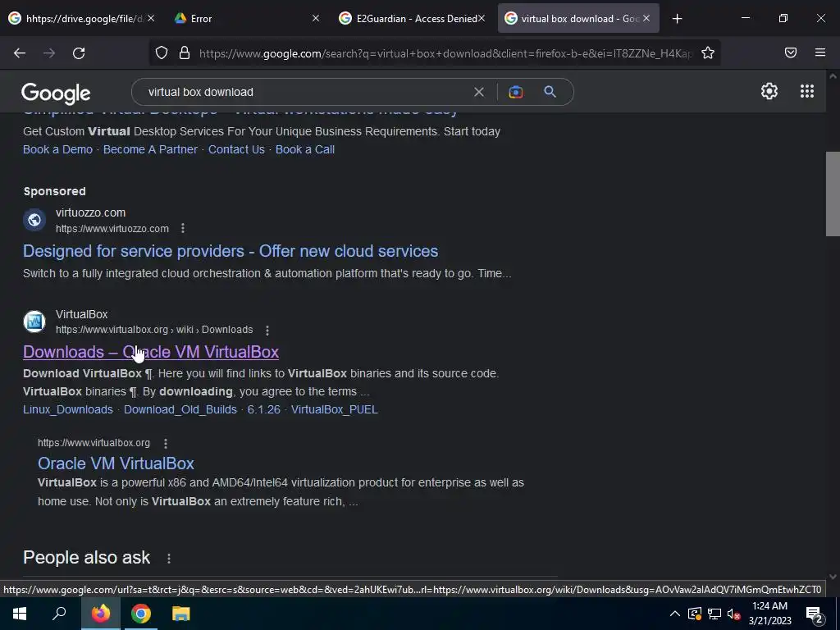
Task: Open a new tab with the plus button
Action: pos(677,19)
